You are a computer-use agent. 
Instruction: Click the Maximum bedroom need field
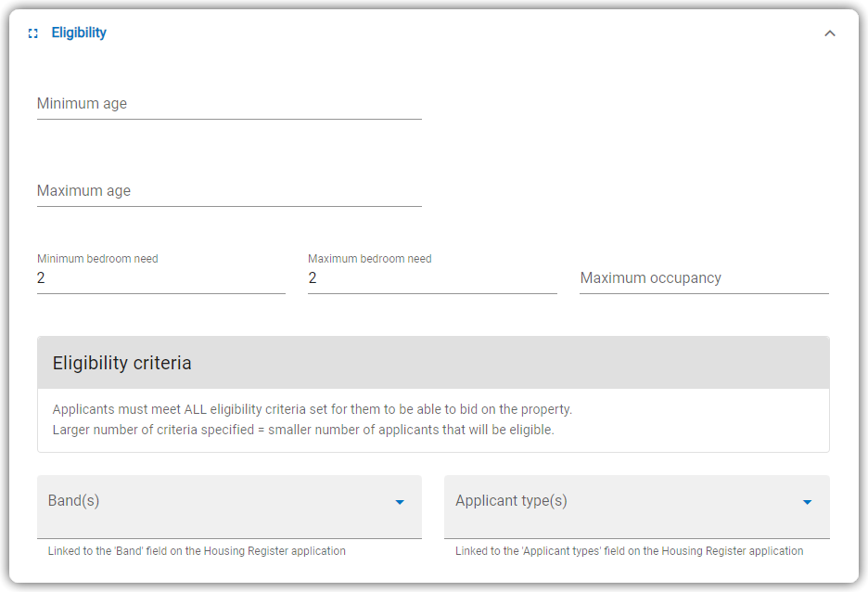coord(432,277)
